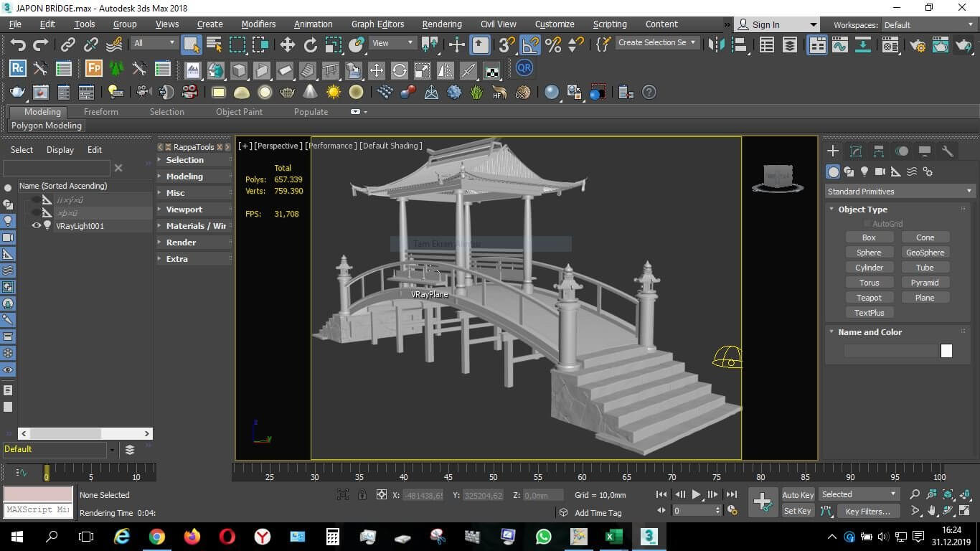Toggle Percent Snap in main toolbar
This screenshot has width=980, height=551.
pos(553,44)
